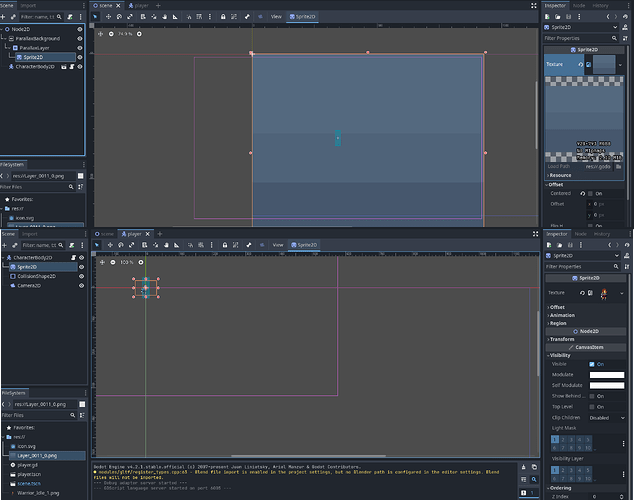Activate the Ruler tool in the upper editor toolbar

pyautogui.click(x=175, y=17)
